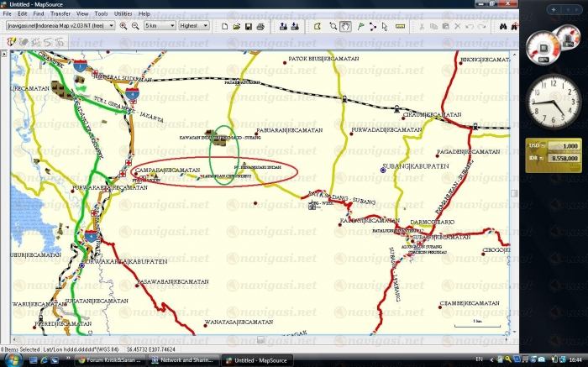The height and width of the screenshot is (367, 588).
Task: Open the Transfer menu
Action: click(60, 14)
